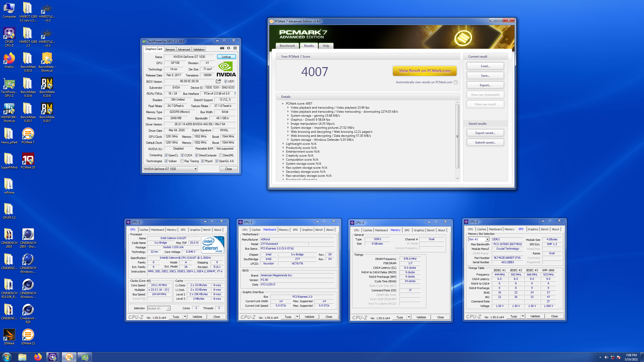Viewport: 644px width, 362px height.
Task: Switch to PCMark 7 Benchmark tab
Action: [287, 46]
